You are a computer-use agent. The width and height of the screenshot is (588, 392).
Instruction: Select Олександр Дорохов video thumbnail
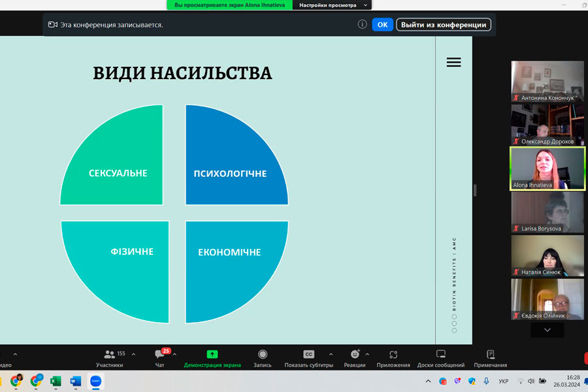coord(547,125)
